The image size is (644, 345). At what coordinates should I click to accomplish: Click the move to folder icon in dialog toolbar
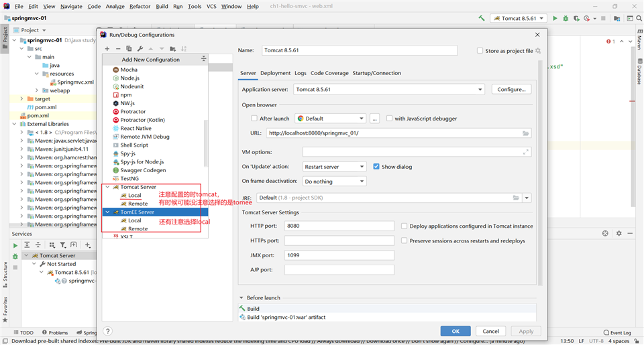click(x=173, y=48)
